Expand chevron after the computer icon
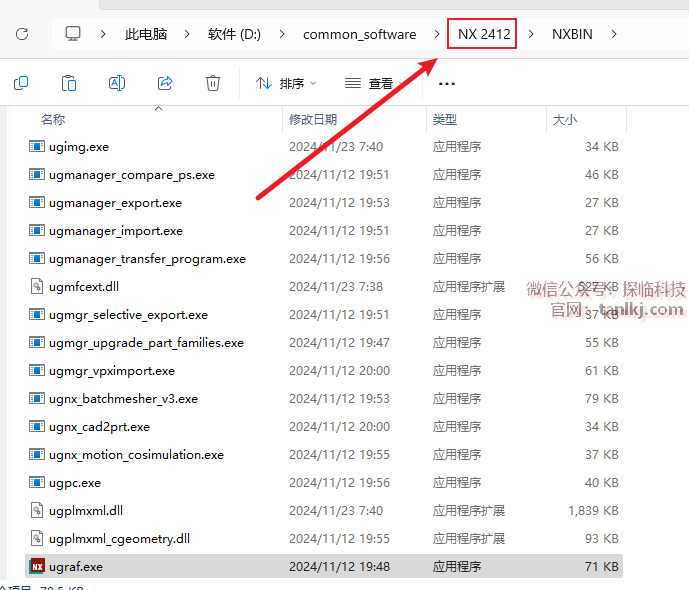 103,34
